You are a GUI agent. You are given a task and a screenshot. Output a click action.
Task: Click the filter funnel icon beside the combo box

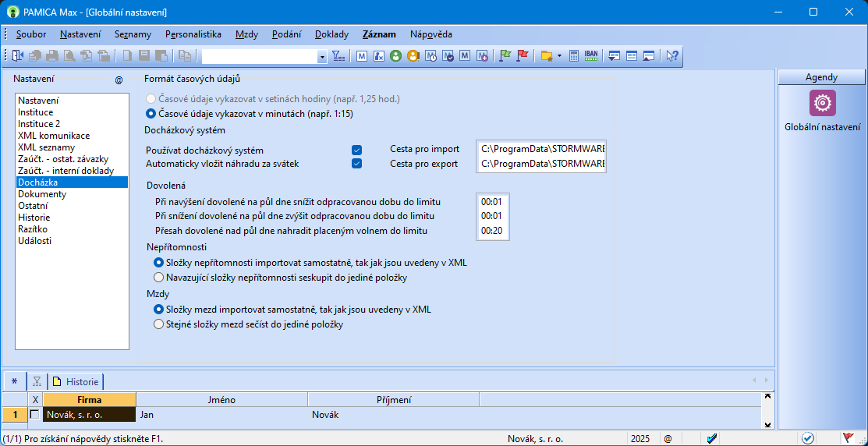coord(338,56)
